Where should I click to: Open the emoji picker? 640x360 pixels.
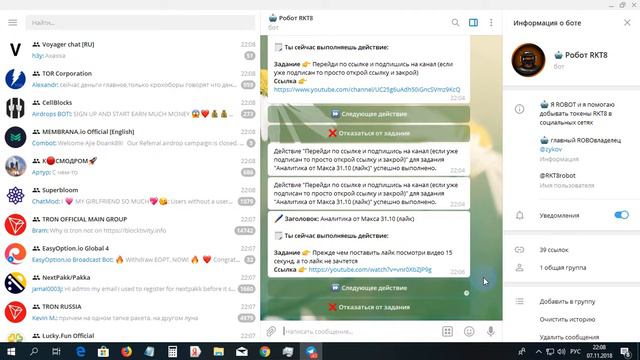coord(469,331)
